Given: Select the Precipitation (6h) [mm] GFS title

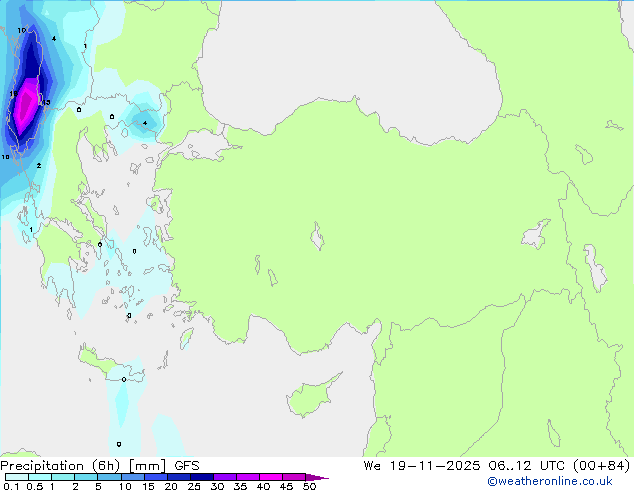Looking at the screenshot, I should pyautogui.click(x=100, y=466).
